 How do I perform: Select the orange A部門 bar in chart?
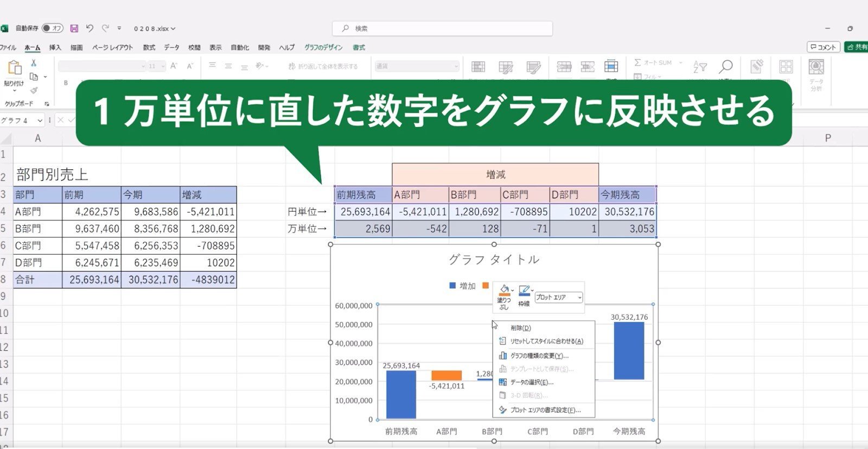pyautogui.click(x=446, y=376)
